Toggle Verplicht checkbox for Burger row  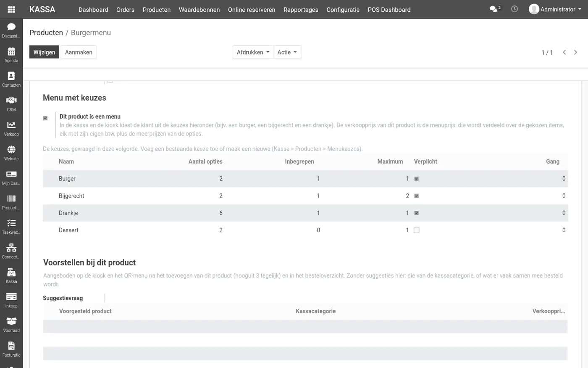pyautogui.click(x=417, y=179)
